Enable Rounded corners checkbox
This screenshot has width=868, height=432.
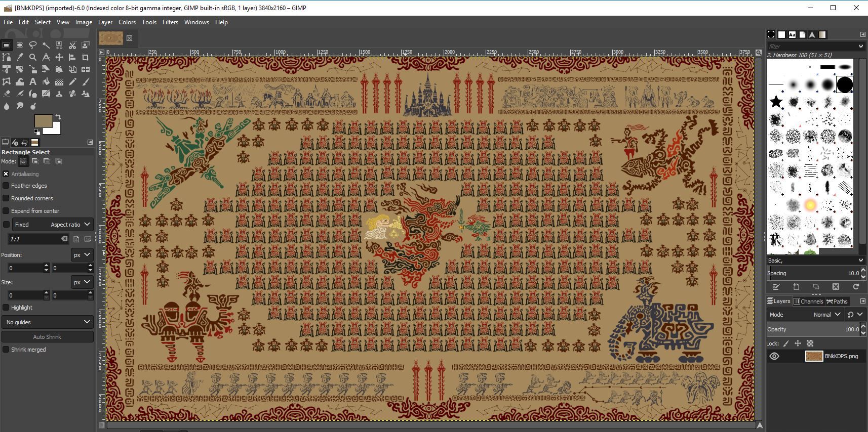pyautogui.click(x=6, y=198)
